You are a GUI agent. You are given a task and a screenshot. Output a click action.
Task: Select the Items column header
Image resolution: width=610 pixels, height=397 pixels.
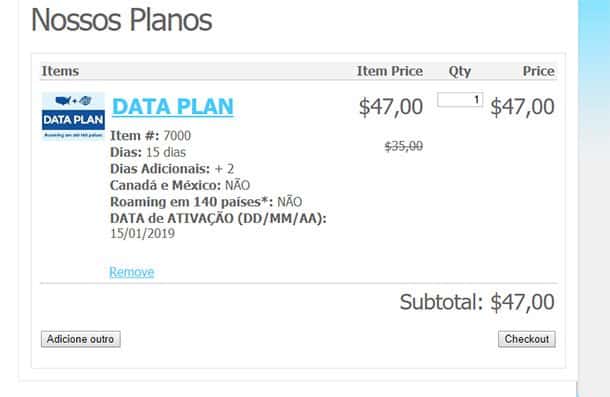tap(60, 71)
